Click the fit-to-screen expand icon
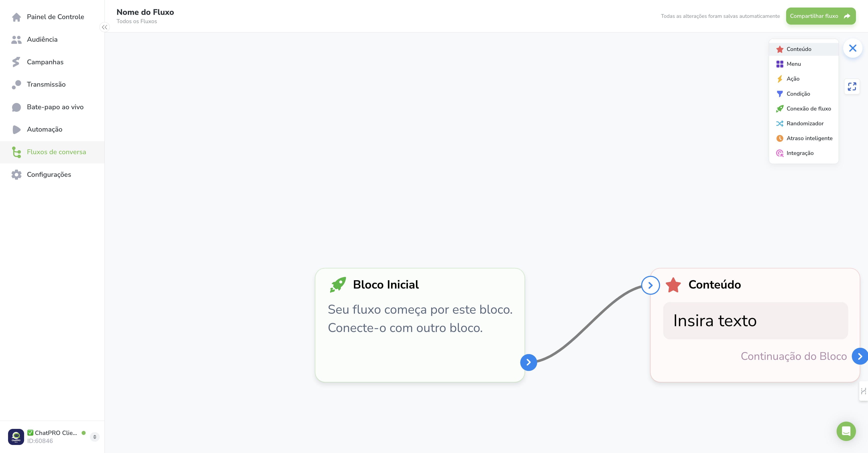Screen dimensions: 868x453 (x=852, y=87)
